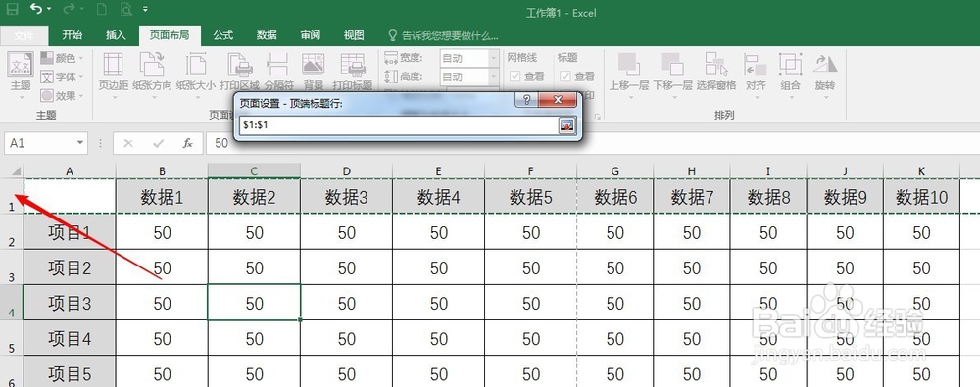Click the help button in 页面设置 dialog
Viewport: 980px width, 387px height.
click(527, 100)
